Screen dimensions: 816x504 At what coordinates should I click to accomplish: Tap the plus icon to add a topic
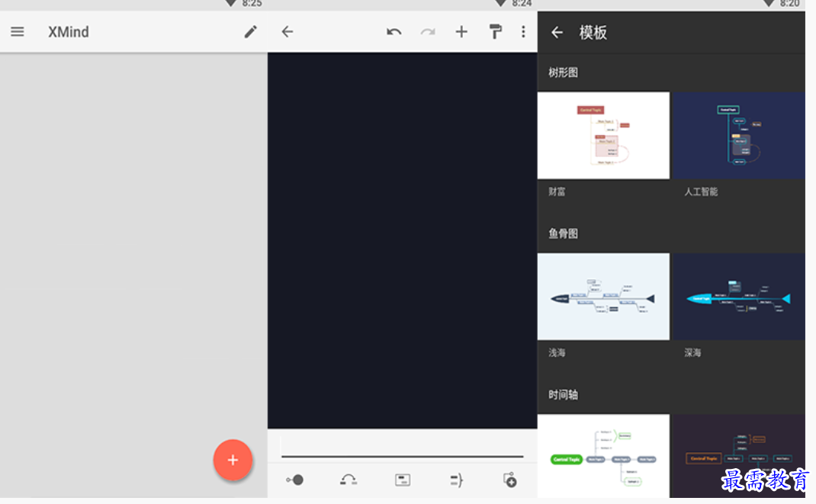461,31
